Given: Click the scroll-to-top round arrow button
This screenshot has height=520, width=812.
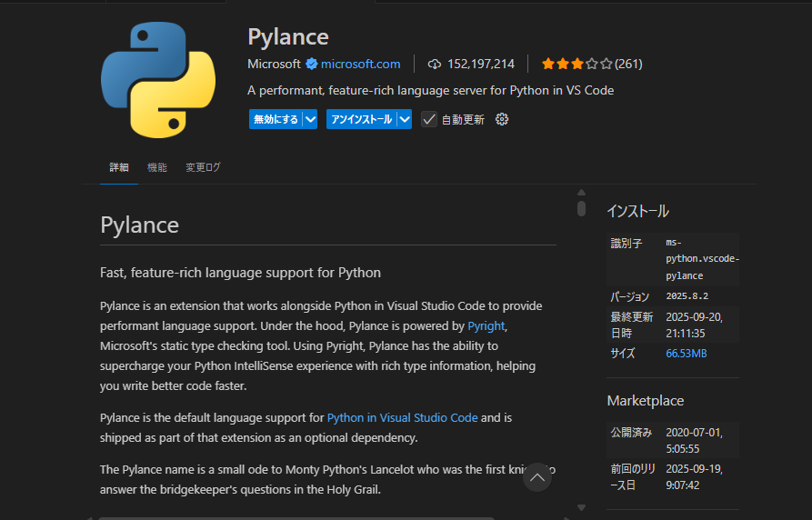Looking at the screenshot, I should 537,477.
